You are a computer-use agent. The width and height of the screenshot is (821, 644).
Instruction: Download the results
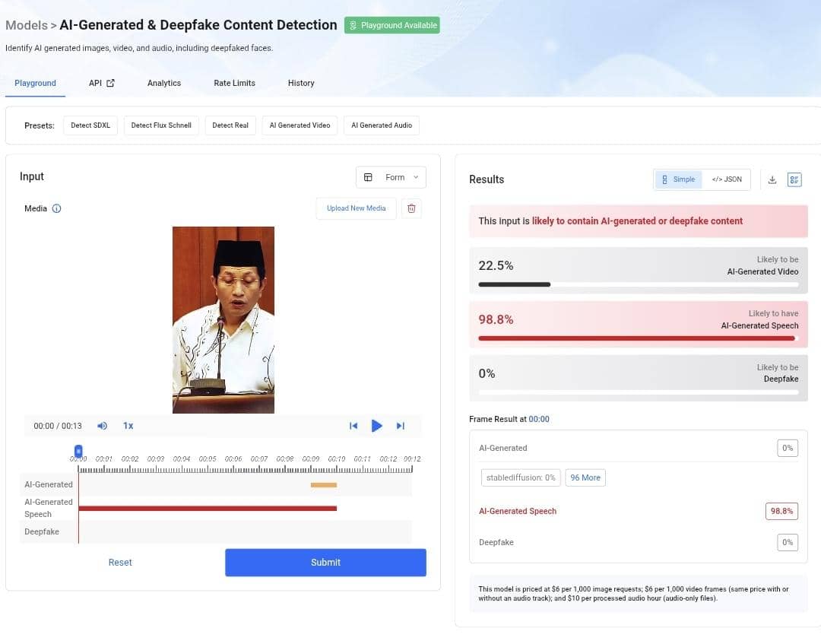click(772, 179)
